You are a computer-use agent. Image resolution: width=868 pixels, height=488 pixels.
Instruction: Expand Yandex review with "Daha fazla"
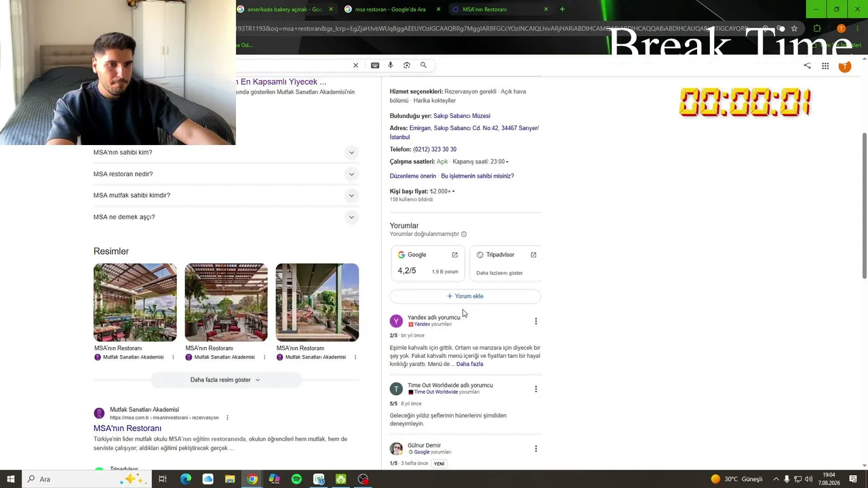pos(470,364)
